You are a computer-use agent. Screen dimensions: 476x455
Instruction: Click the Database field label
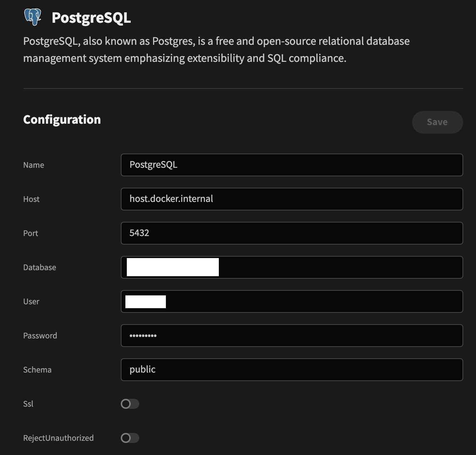(x=39, y=267)
